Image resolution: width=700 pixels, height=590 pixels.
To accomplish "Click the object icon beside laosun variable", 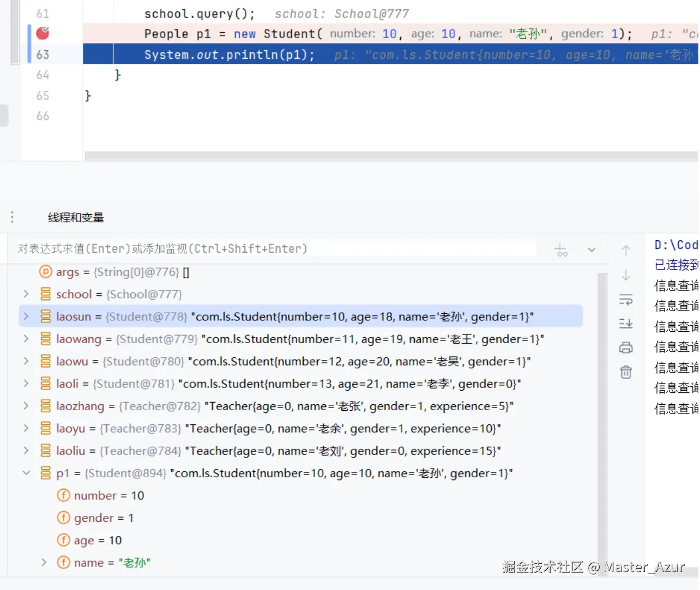I will pos(46,317).
